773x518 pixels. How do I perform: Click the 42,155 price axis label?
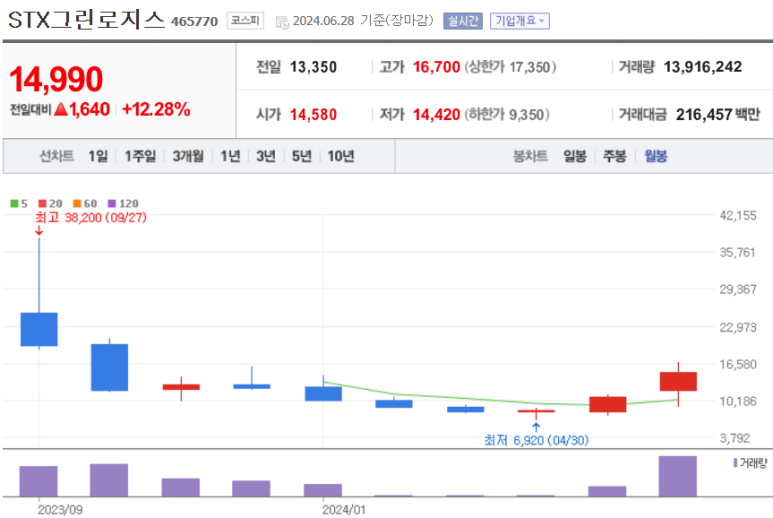(x=738, y=215)
